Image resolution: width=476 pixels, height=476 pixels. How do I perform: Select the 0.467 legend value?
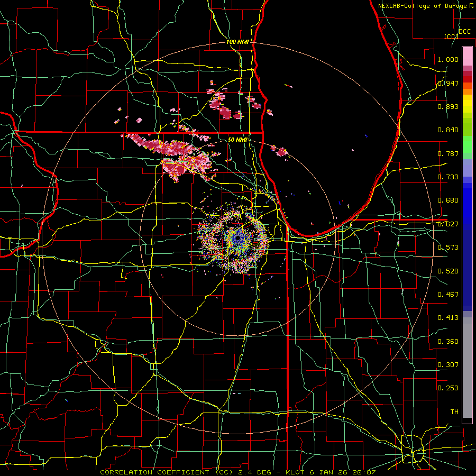click(448, 294)
